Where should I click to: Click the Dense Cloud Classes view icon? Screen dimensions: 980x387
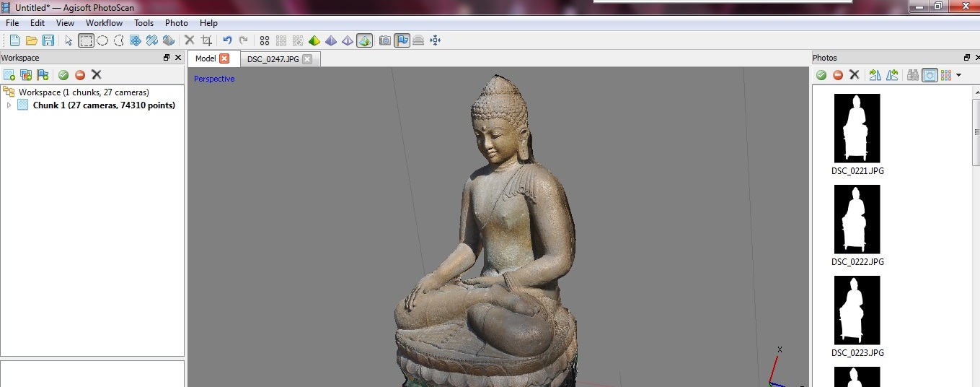298,40
